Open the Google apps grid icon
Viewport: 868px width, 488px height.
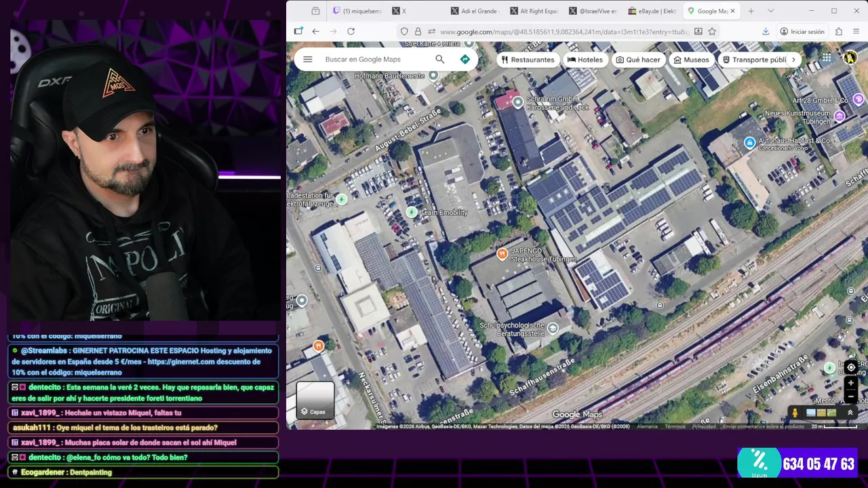tap(827, 58)
